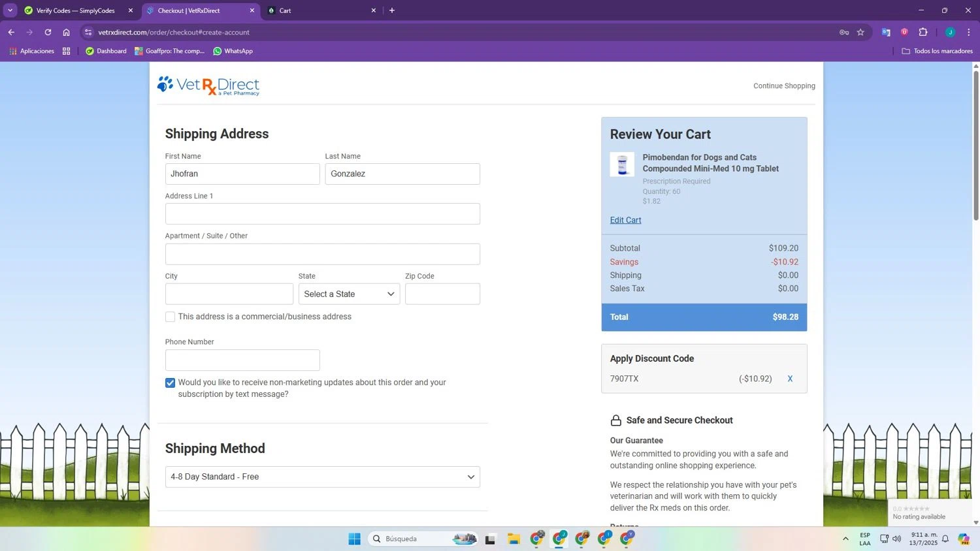
Task: Open the Select a State dropdown
Action: (x=349, y=294)
